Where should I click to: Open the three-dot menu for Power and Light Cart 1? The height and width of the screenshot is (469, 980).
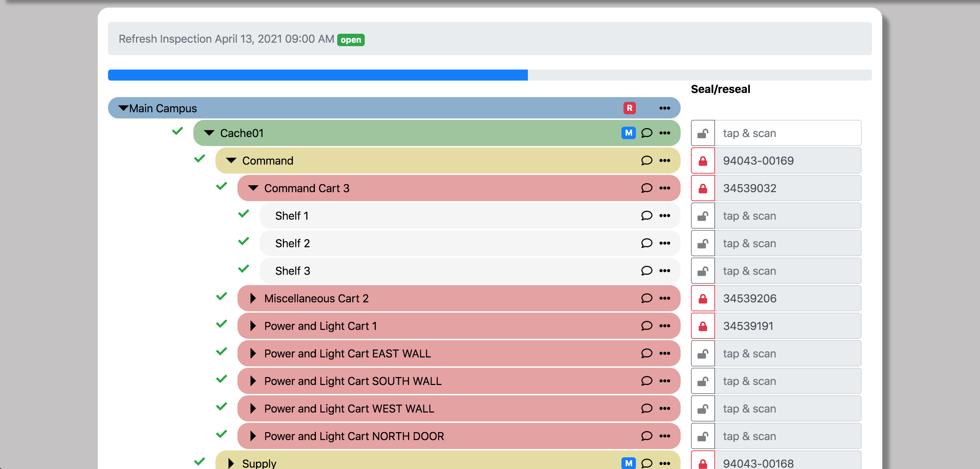[664, 325]
